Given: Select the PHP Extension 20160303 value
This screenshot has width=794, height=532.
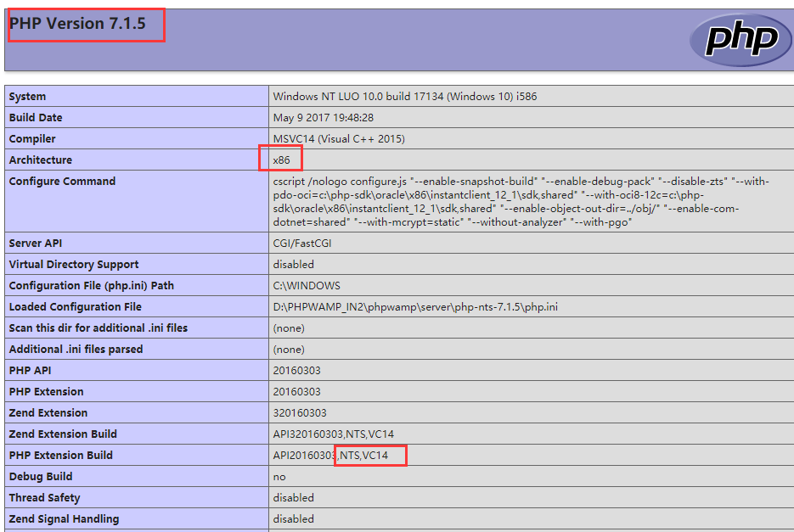Looking at the screenshot, I should 296,392.
